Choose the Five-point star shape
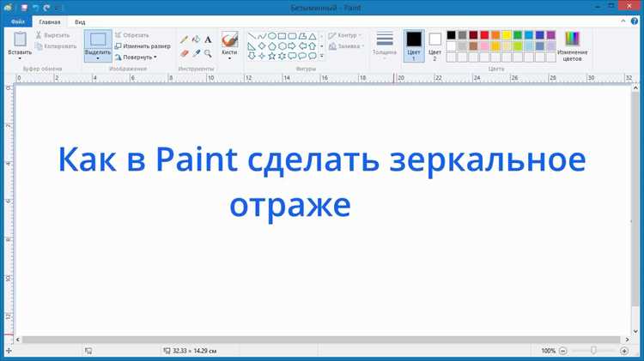 (x=272, y=56)
